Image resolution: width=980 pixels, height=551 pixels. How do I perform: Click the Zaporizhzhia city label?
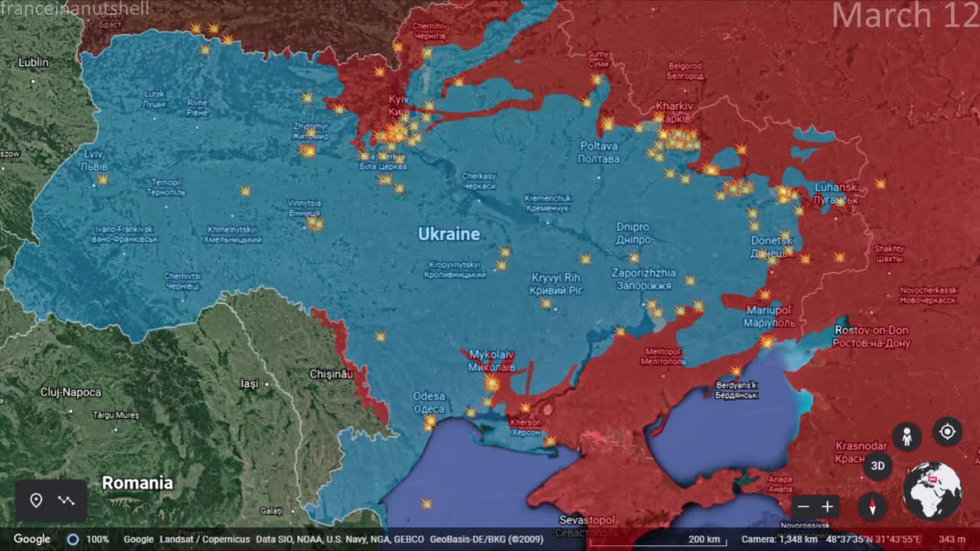(x=643, y=279)
